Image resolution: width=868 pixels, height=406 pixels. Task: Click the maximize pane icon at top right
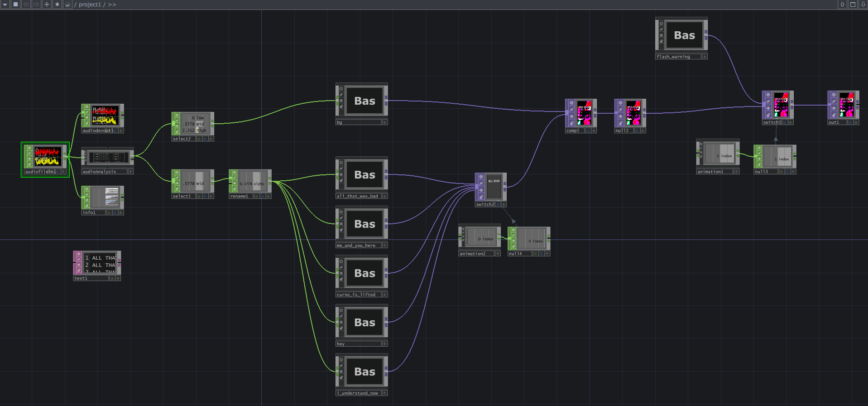tap(853, 5)
